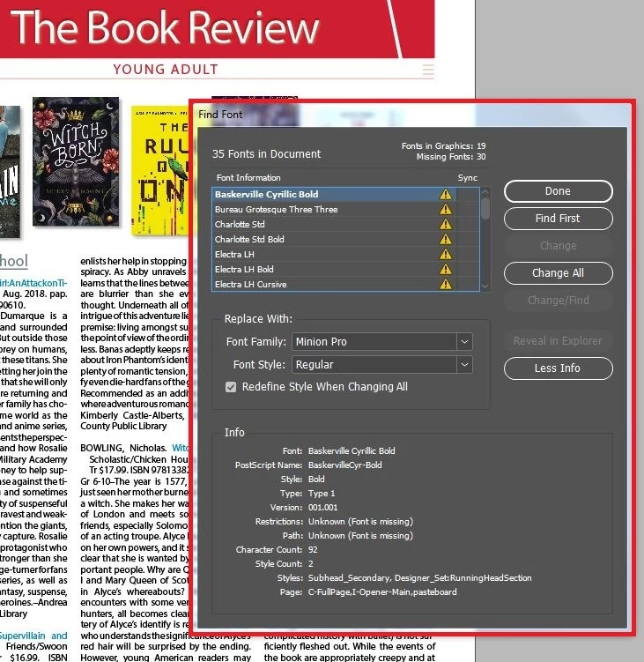The height and width of the screenshot is (662, 644).
Task: Select the Electra LH Cursive font row
Action: [x=345, y=284]
